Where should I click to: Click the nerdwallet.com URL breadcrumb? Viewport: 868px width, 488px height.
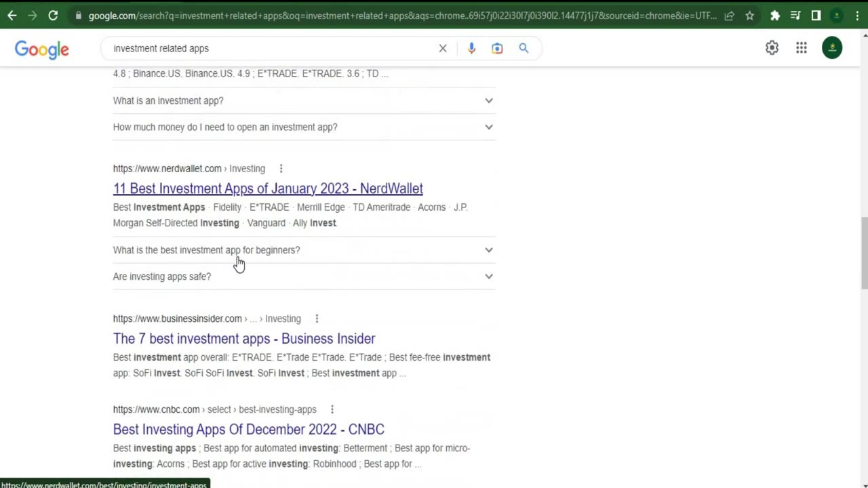[189, 168]
